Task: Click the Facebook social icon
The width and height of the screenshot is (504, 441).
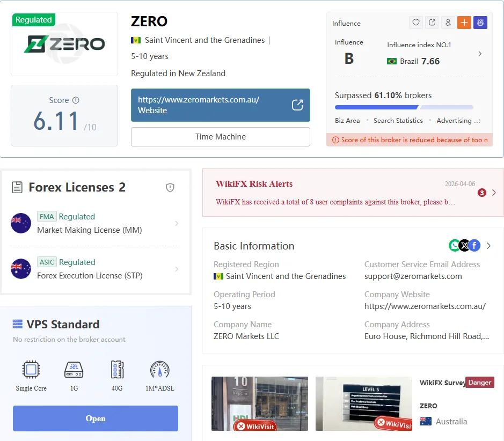Action: 474,246
